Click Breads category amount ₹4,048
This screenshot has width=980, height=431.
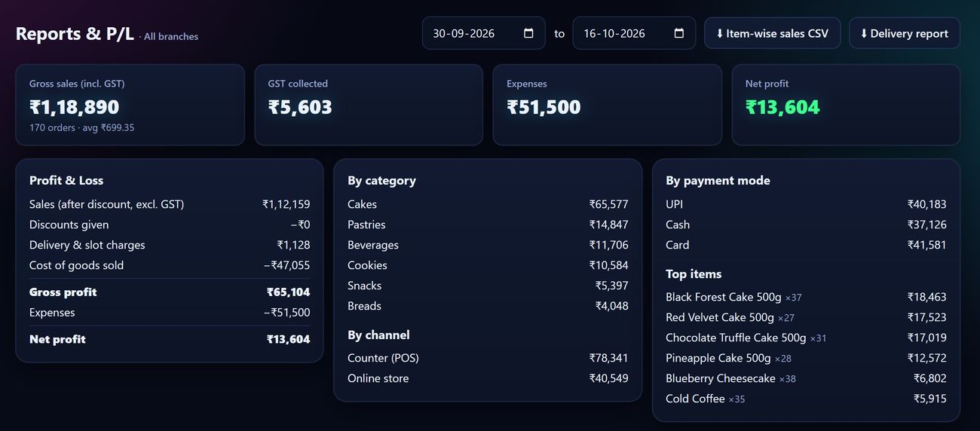[x=611, y=306]
